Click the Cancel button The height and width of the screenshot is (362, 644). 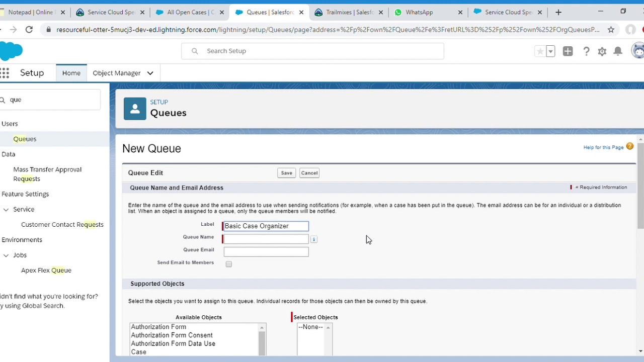coord(309,173)
